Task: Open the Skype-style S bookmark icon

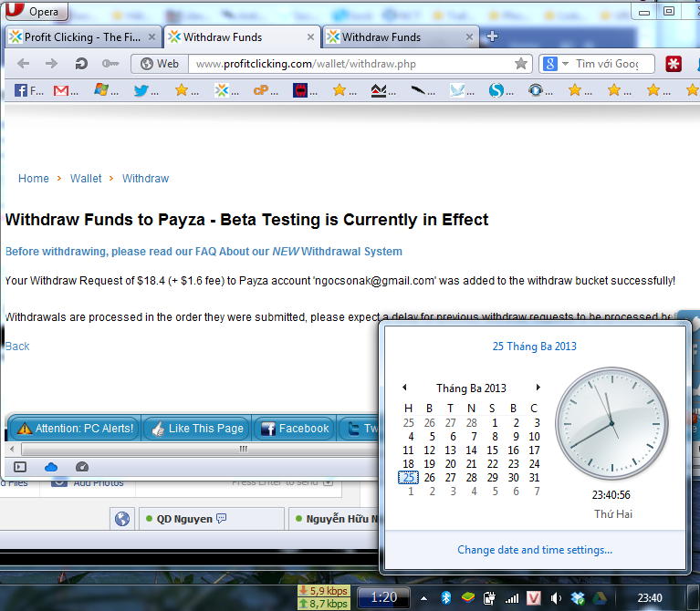Action: [501, 90]
